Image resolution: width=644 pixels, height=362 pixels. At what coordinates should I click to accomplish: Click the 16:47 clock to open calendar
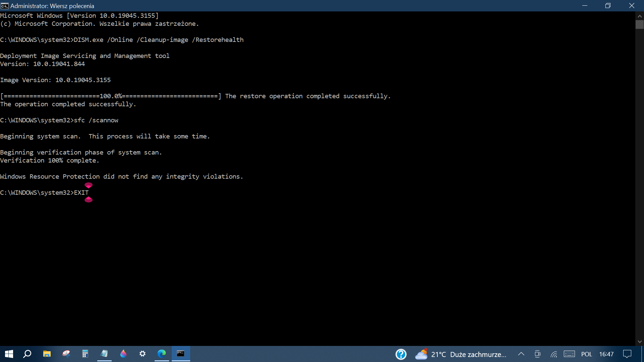(606, 354)
